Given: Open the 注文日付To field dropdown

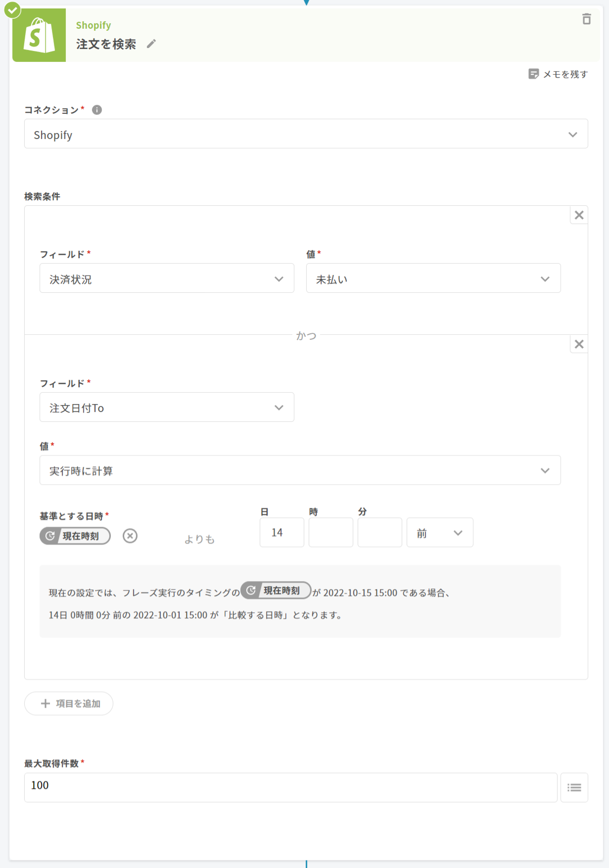Looking at the screenshot, I should 167,407.
